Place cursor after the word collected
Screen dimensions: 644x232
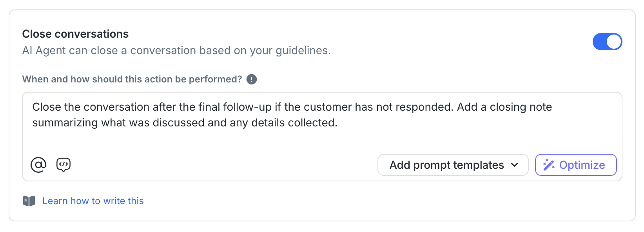[x=338, y=123]
